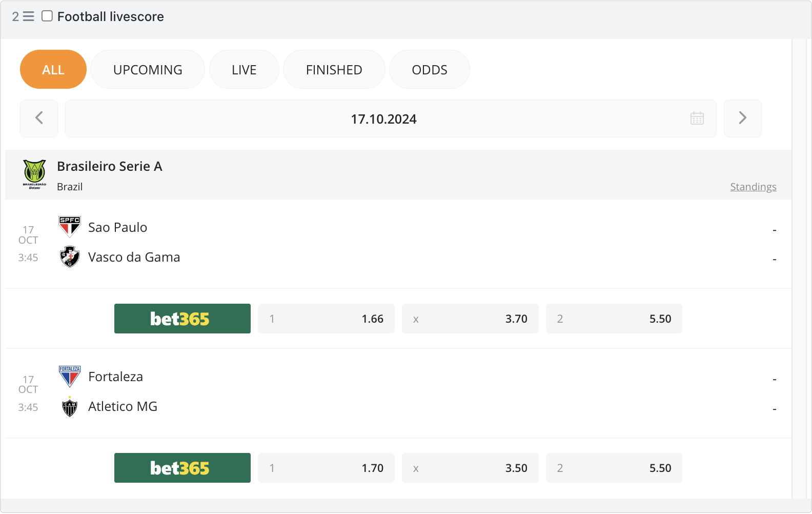Switch to the UPCOMING tab
Screen dimensions: 812x514
pyautogui.click(x=148, y=70)
